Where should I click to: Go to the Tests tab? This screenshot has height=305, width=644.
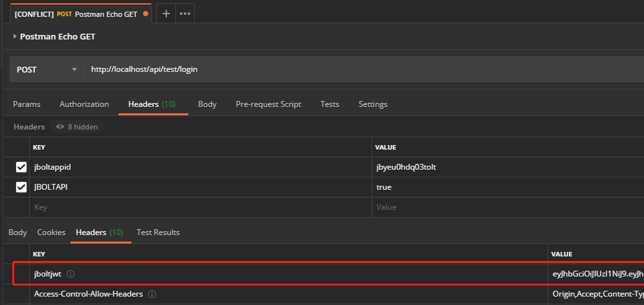click(329, 104)
